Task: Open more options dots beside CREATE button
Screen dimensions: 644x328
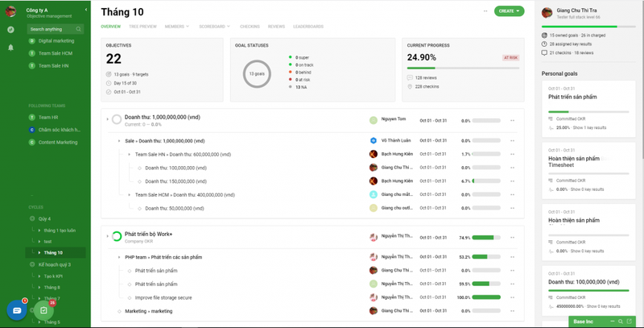Action: [x=485, y=11]
